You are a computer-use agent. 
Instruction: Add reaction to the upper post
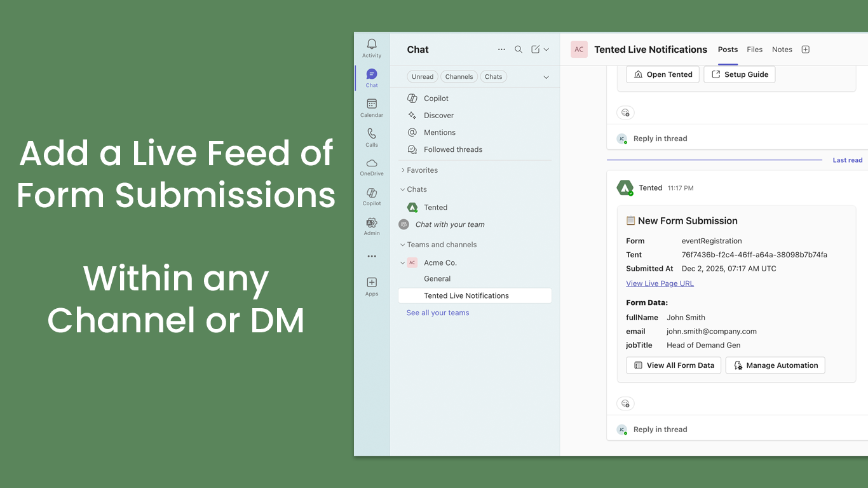(625, 112)
